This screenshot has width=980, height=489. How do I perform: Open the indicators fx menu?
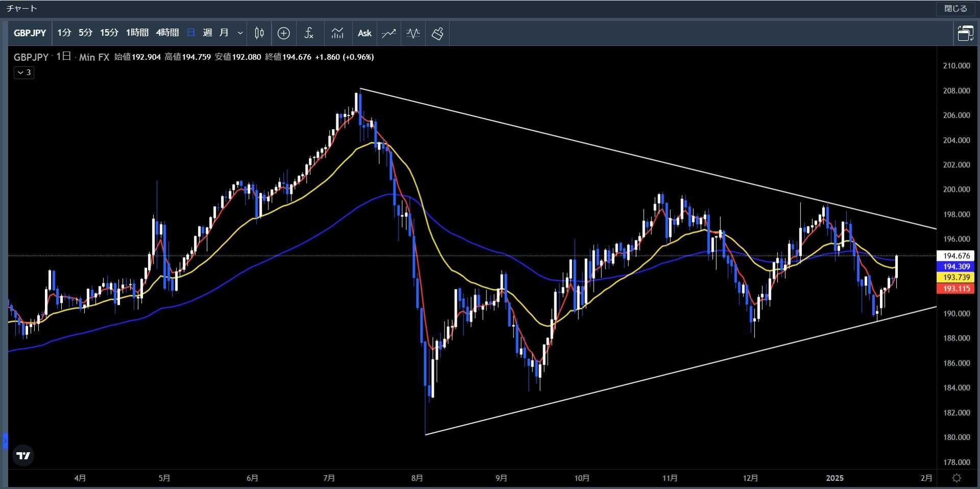[x=309, y=33]
